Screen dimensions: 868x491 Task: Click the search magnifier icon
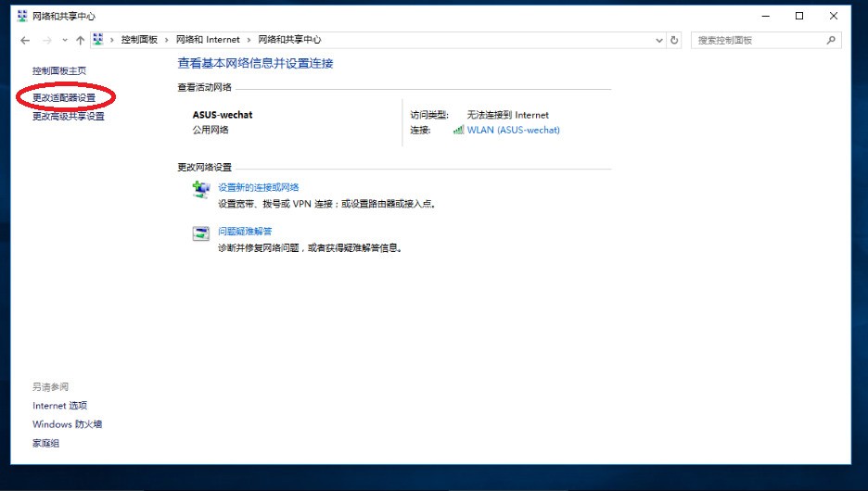point(831,41)
